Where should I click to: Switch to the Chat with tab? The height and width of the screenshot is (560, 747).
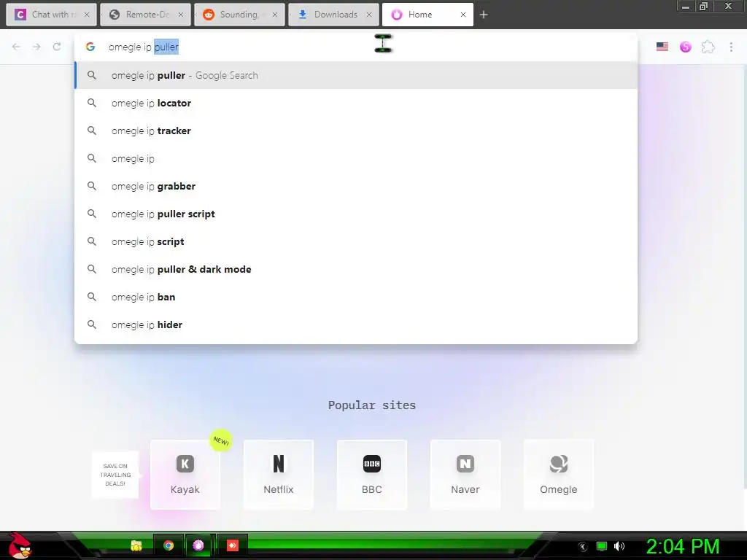(52, 15)
